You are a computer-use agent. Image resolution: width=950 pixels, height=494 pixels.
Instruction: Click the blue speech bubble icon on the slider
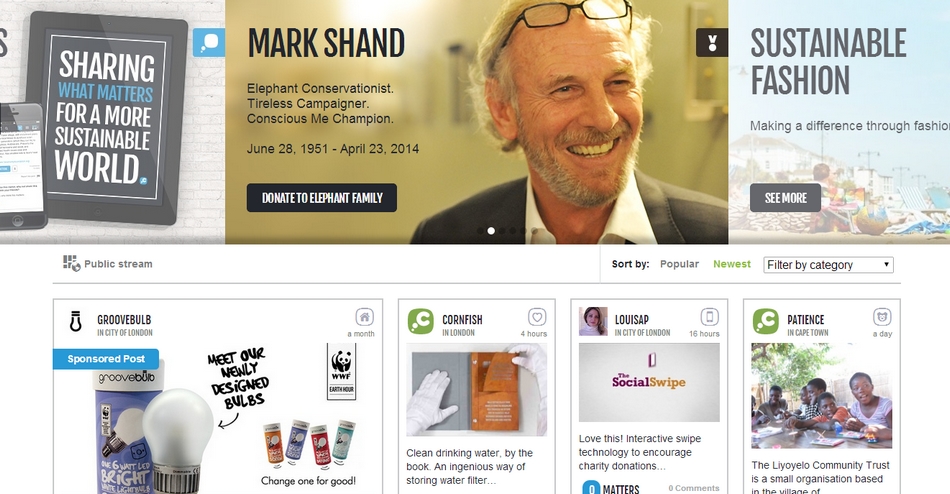click(209, 42)
